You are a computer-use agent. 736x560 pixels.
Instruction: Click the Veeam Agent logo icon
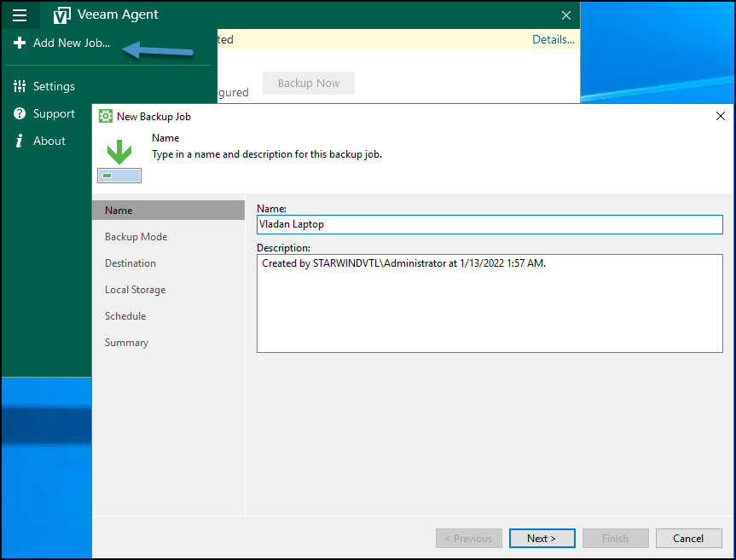click(x=62, y=15)
